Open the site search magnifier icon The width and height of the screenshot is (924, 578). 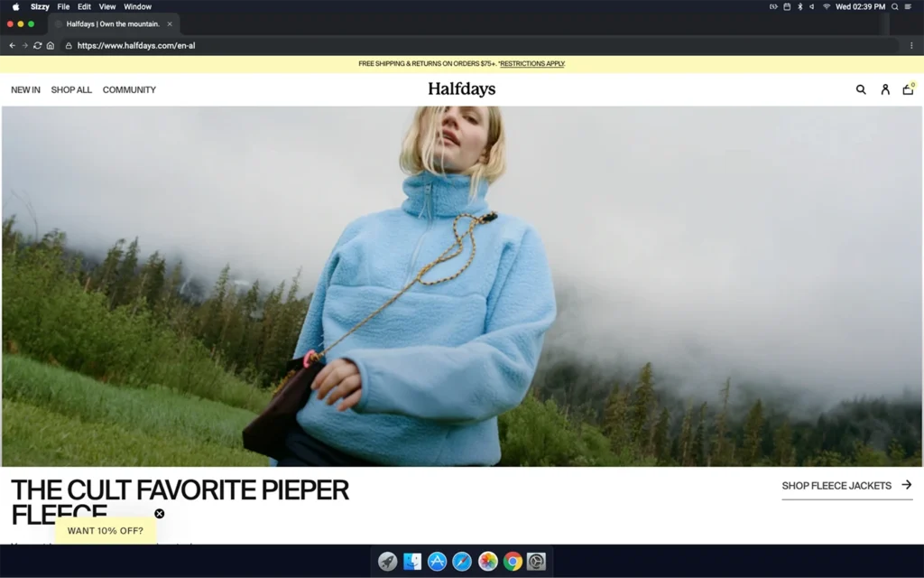861,89
